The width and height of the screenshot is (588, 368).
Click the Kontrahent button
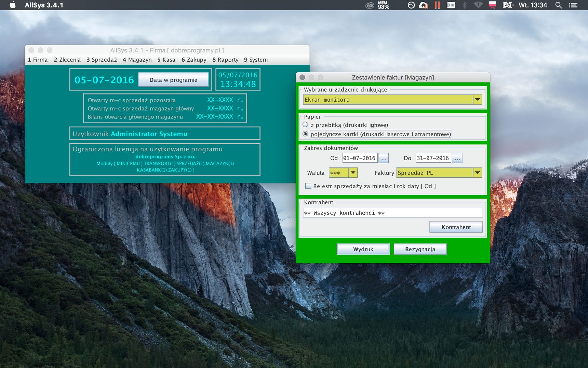(x=456, y=227)
